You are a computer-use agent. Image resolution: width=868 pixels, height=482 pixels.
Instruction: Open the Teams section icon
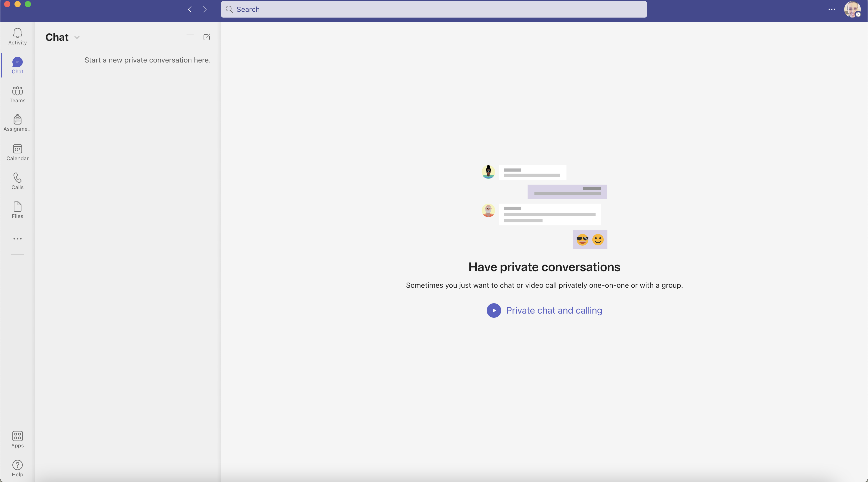pos(18,94)
